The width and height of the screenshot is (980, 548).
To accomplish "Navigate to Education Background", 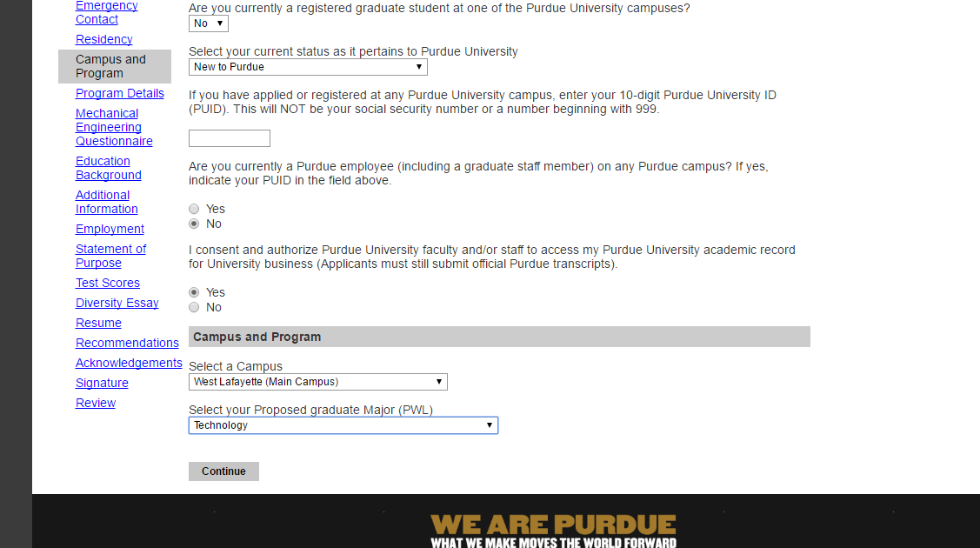I will (109, 168).
